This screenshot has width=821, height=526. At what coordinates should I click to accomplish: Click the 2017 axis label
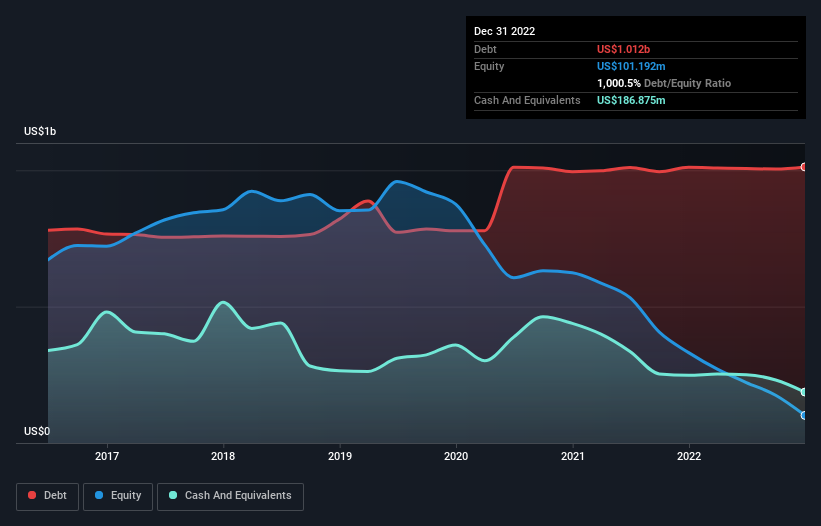point(107,456)
